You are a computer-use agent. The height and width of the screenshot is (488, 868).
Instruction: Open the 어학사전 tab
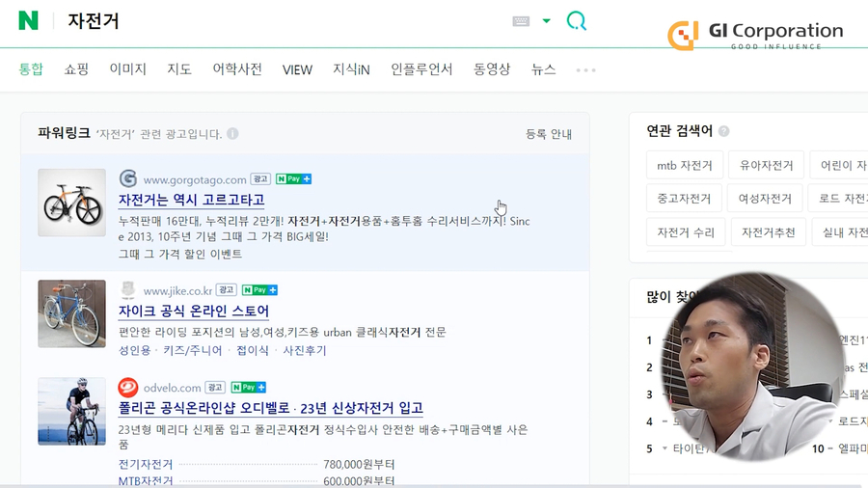click(237, 69)
